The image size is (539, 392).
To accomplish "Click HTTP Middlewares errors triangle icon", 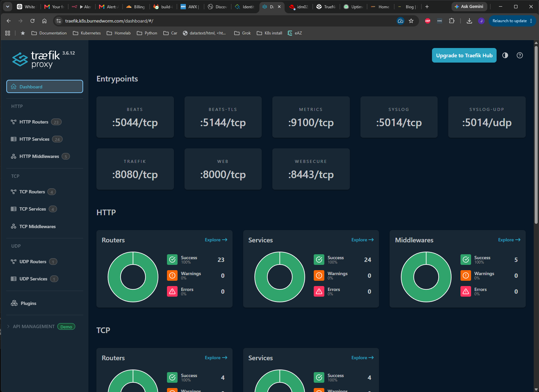I will [x=466, y=291].
